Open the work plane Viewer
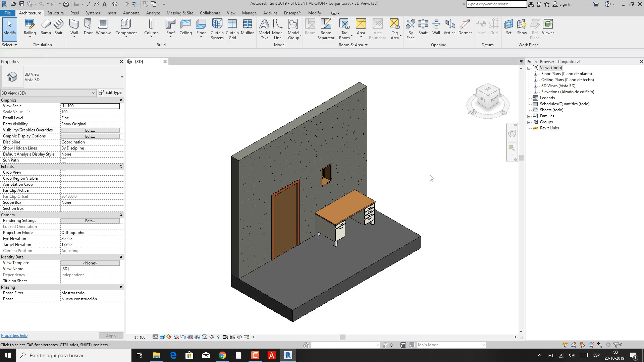Viewport: 644px width, 362px height. click(x=548, y=27)
